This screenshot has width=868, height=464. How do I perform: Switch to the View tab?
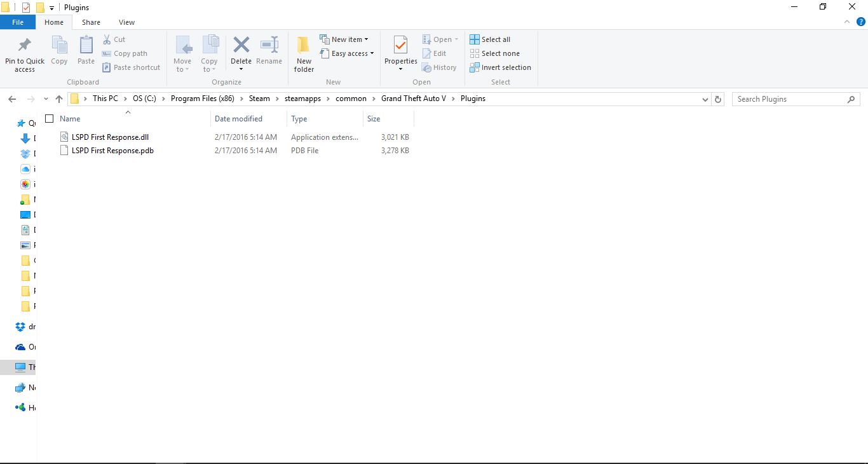click(127, 22)
